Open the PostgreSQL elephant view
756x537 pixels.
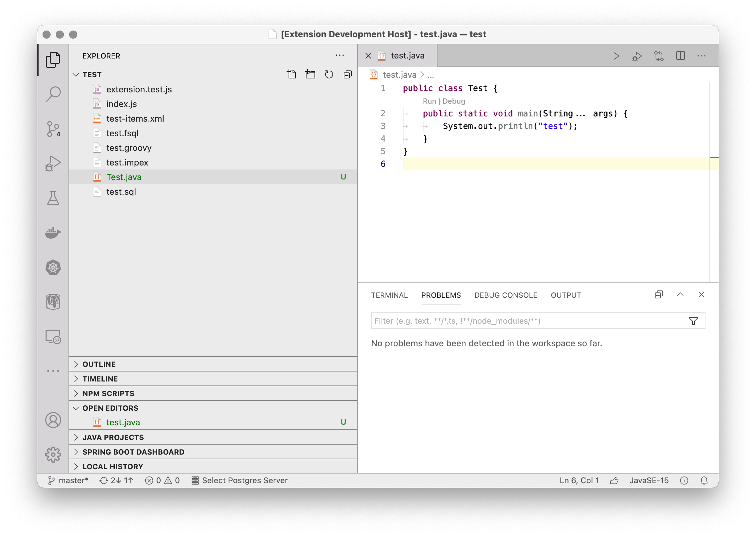pyautogui.click(x=53, y=302)
